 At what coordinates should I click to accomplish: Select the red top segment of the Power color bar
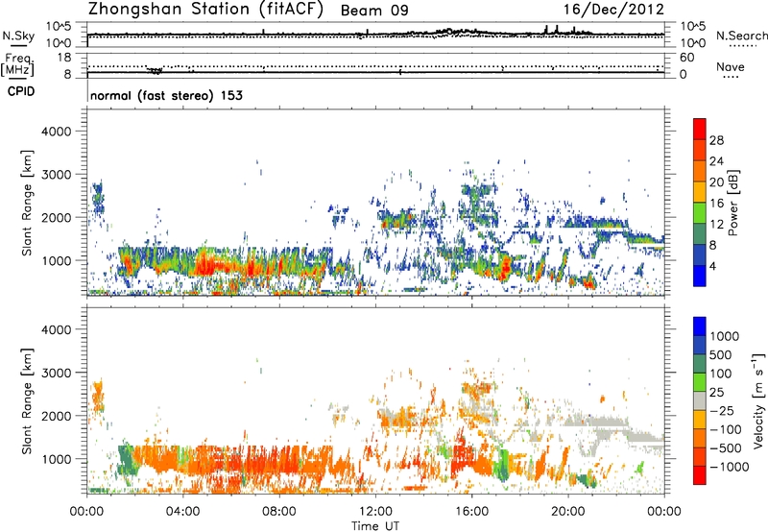[700, 129]
